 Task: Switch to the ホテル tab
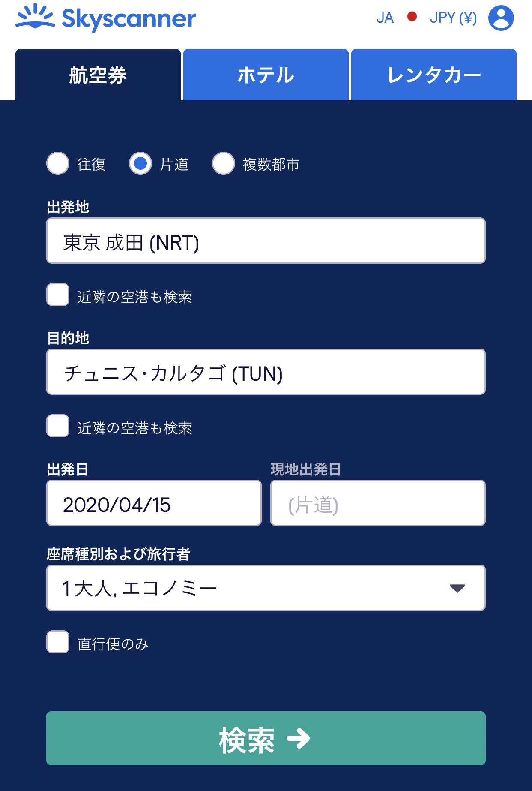(266, 75)
